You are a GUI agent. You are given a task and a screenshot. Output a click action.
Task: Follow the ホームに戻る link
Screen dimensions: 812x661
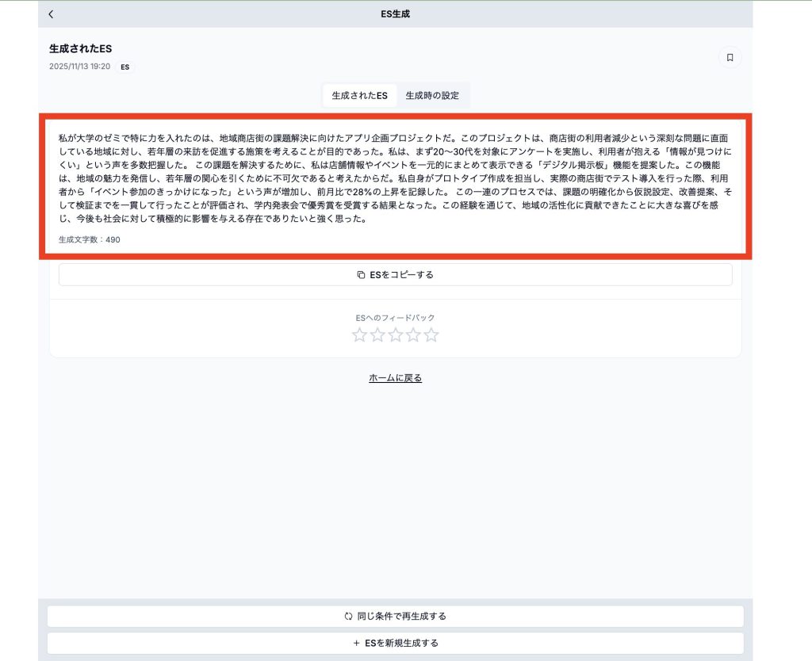(x=395, y=378)
